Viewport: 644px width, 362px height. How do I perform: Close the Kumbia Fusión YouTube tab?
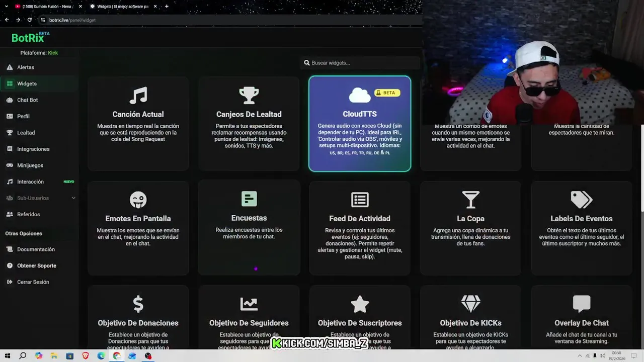(x=80, y=6)
